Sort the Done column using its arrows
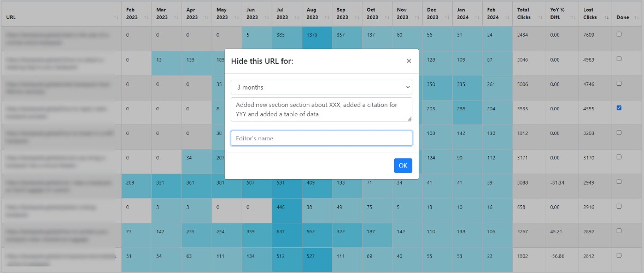Image resolution: width=644 pixels, height=273 pixels. coord(636,17)
